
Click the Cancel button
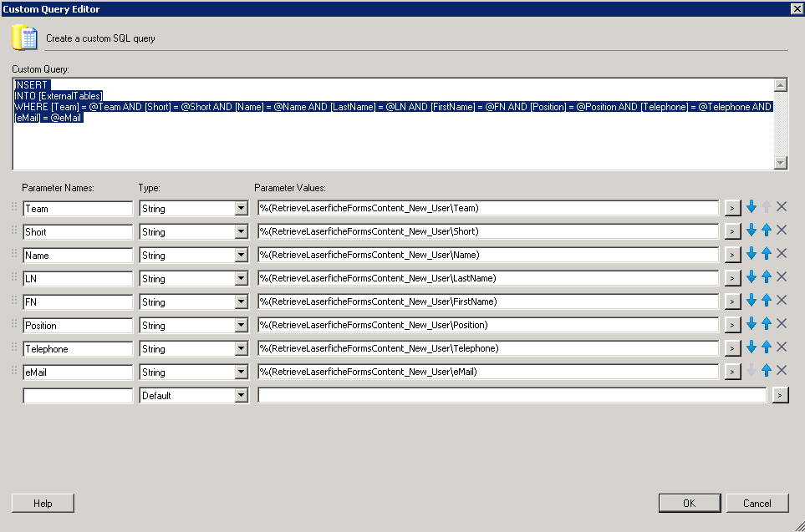(757, 504)
